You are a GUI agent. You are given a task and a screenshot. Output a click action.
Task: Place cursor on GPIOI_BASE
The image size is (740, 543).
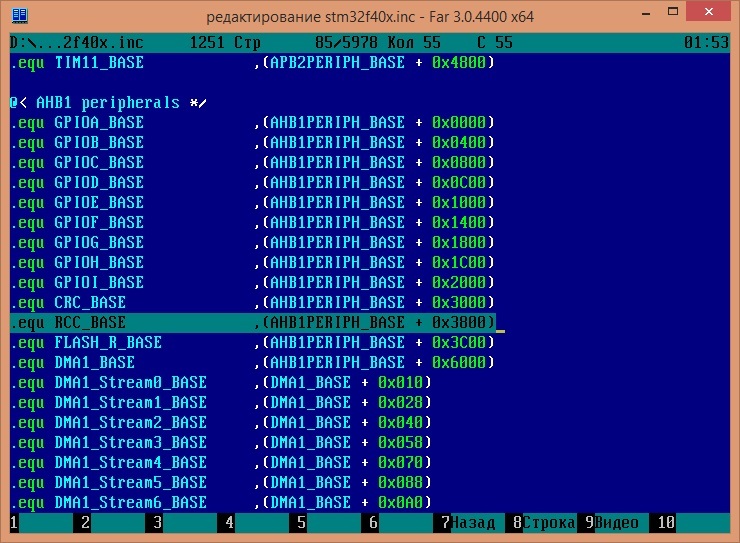[x=99, y=283]
